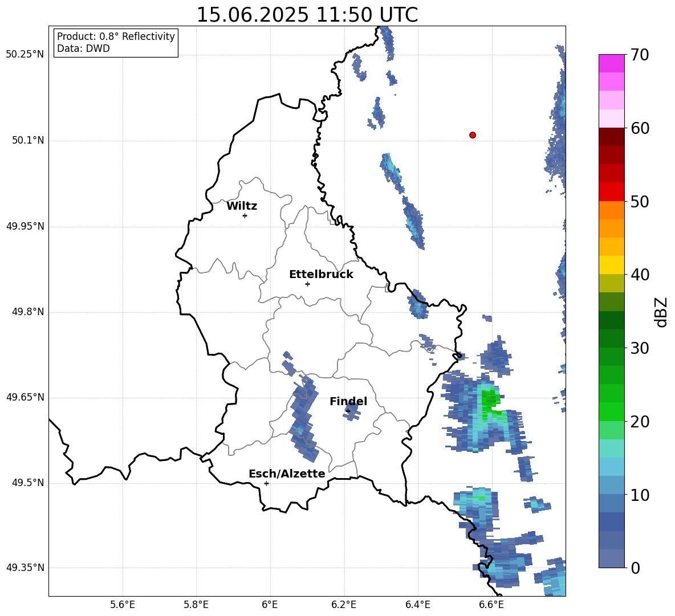Click the Ettelbruck station cross marker

point(307,284)
